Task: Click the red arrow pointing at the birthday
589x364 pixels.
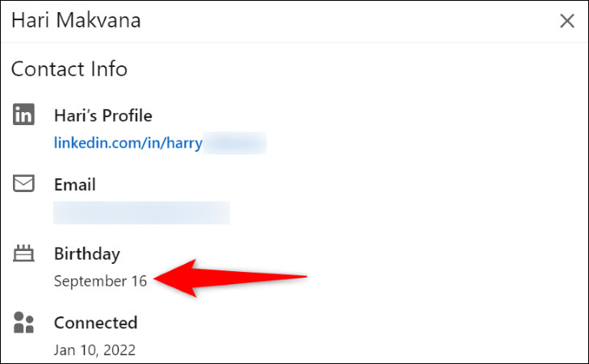Action: click(232, 278)
